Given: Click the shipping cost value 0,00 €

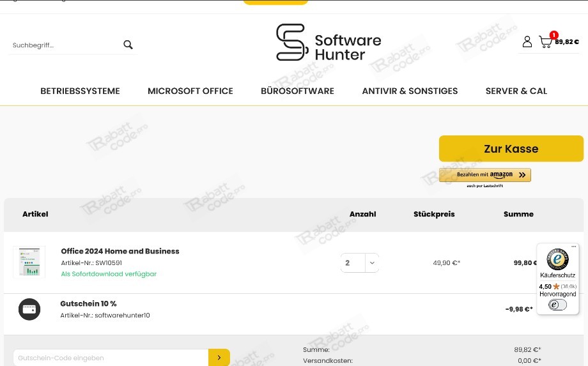Looking at the screenshot, I should (x=529, y=361).
